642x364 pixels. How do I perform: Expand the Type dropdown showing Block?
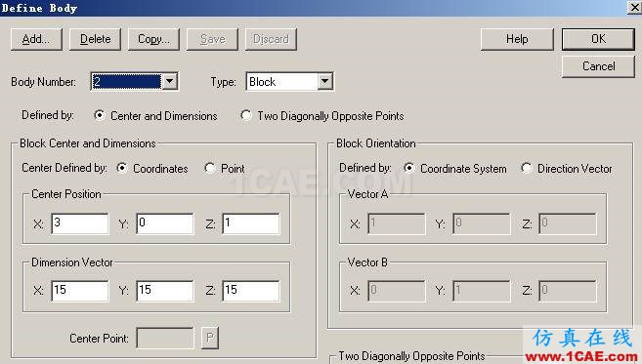tap(324, 81)
